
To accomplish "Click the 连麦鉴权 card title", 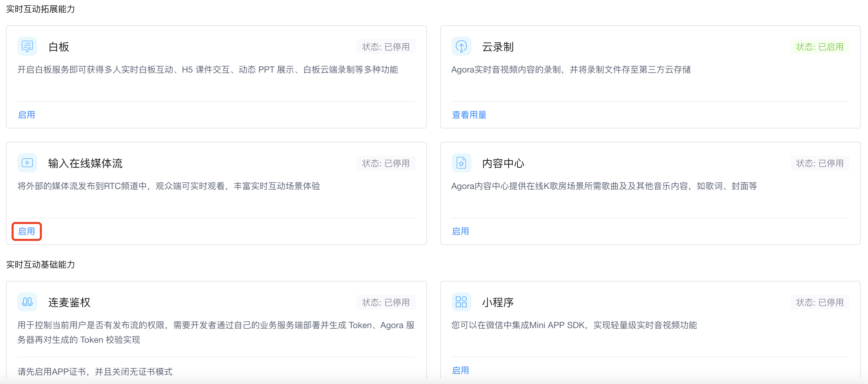I will (x=69, y=302).
